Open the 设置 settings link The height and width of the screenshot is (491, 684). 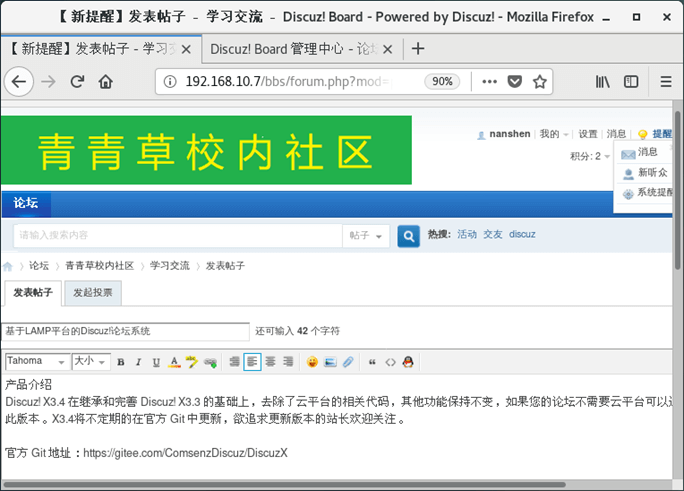coord(588,134)
